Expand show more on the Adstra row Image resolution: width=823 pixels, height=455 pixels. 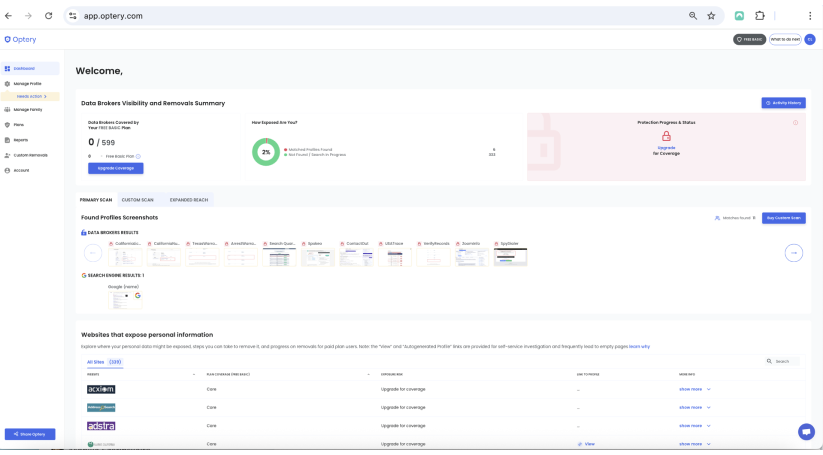coord(694,426)
